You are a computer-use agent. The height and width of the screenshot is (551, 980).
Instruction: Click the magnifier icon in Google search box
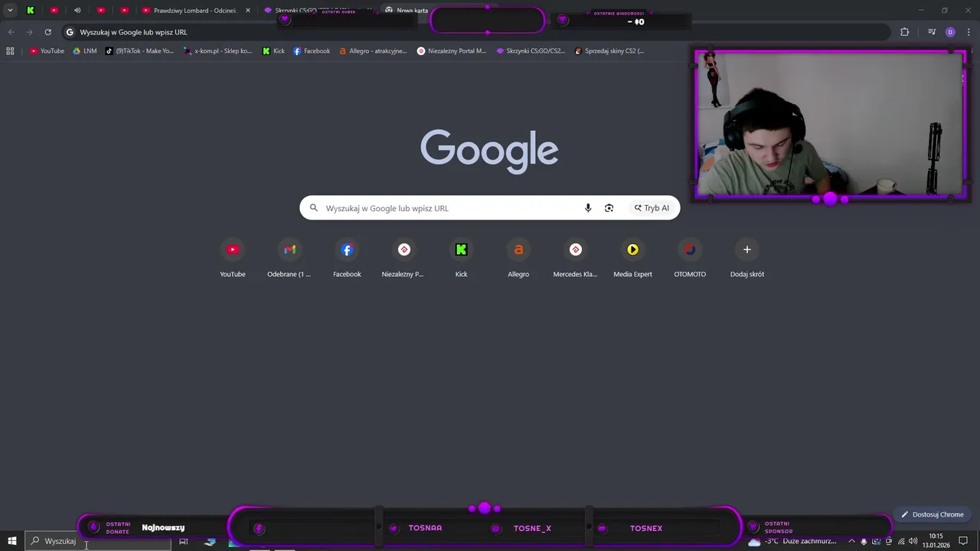pyautogui.click(x=313, y=208)
